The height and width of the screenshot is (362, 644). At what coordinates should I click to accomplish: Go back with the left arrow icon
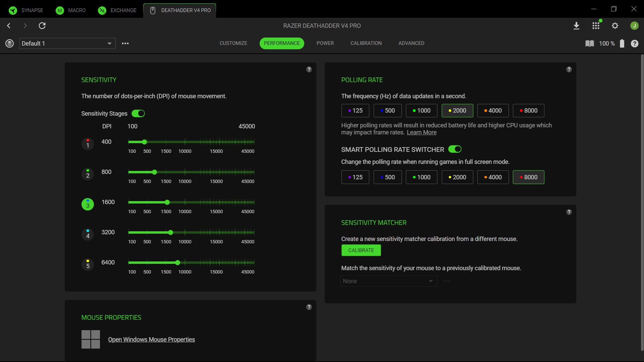tap(9, 26)
